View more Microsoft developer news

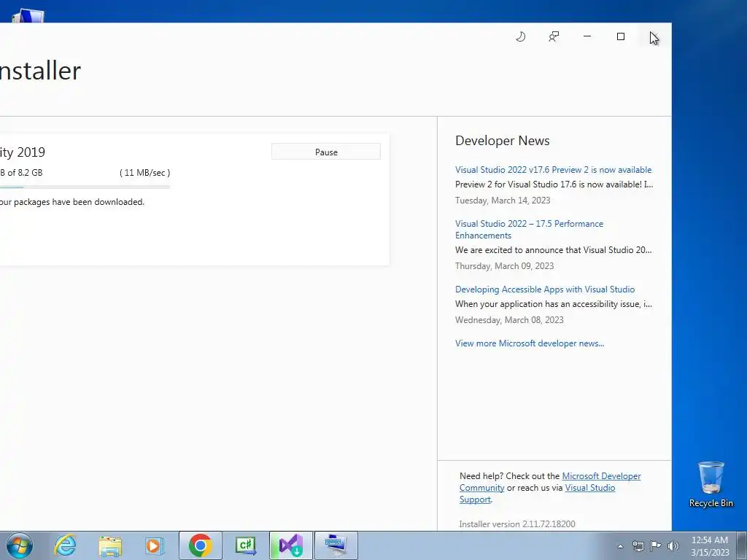tap(530, 343)
